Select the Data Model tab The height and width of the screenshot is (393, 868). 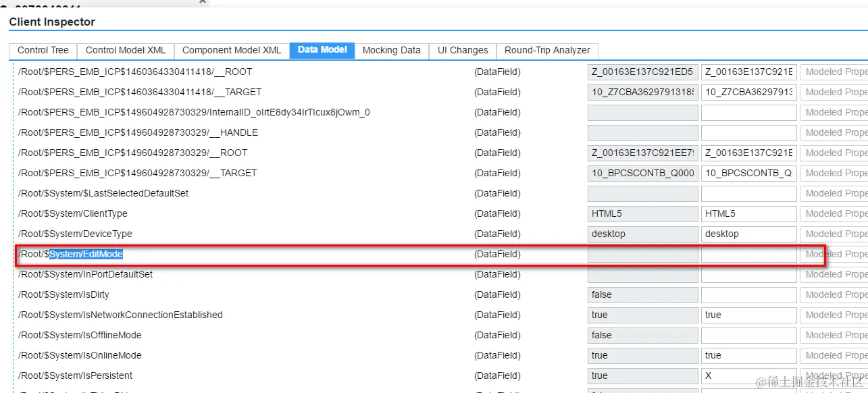click(x=322, y=51)
